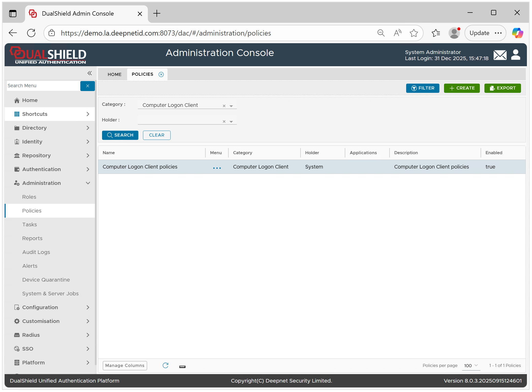532x392 pixels.
Task: Open the three-dots menu for policy row
Action: tap(217, 167)
